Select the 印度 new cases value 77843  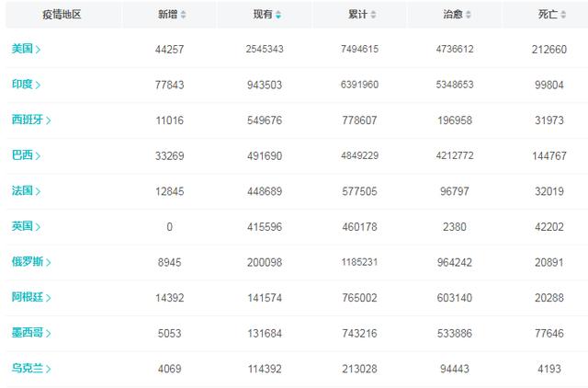[169, 85]
